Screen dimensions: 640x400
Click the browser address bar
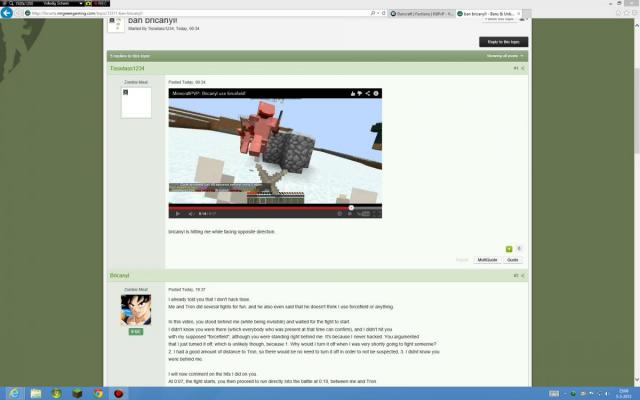point(200,14)
